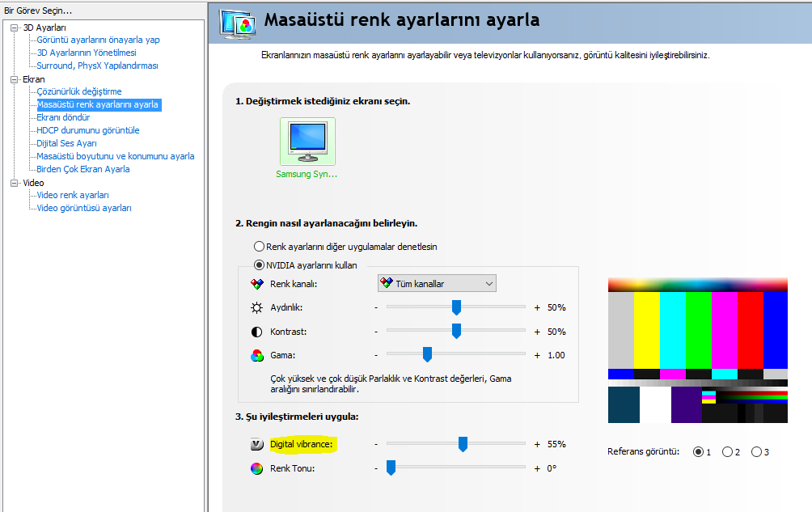Screen dimensions: 812x512
Task: Click the 'Video' category label
Action: point(33,184)
